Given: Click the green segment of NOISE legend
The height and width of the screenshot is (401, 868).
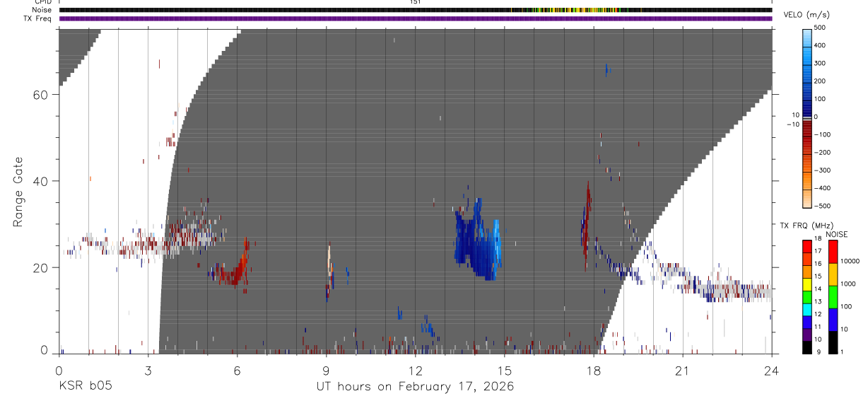Looking at the screenshot, I should pos(833,297).
